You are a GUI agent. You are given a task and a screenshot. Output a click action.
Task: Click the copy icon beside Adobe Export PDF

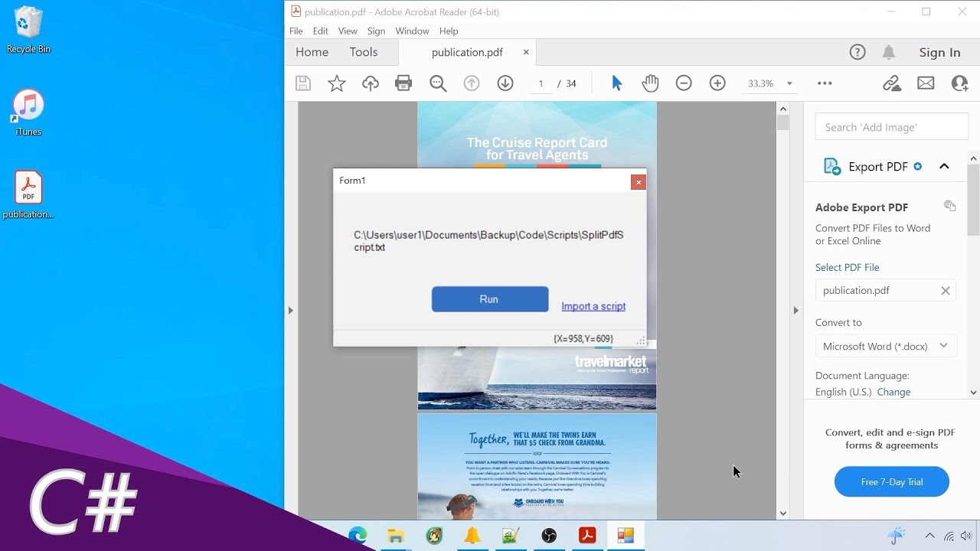tap(949, 206)
